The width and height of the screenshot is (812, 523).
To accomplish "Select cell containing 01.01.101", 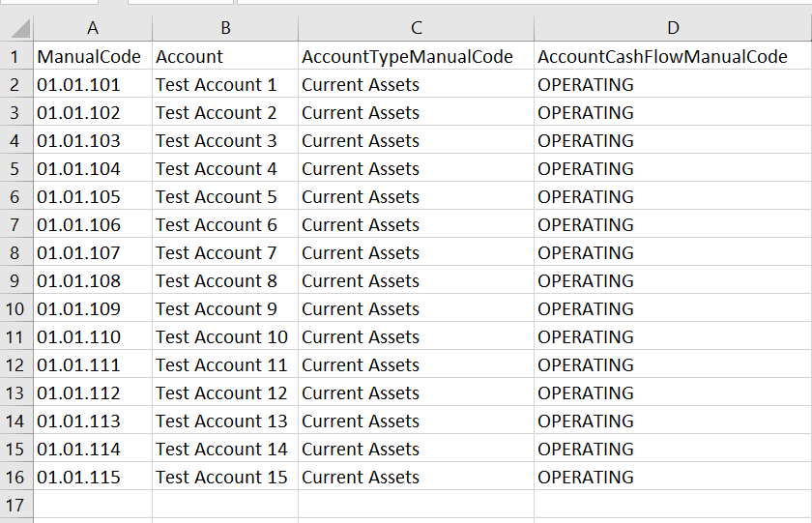I will click(79, 85).
